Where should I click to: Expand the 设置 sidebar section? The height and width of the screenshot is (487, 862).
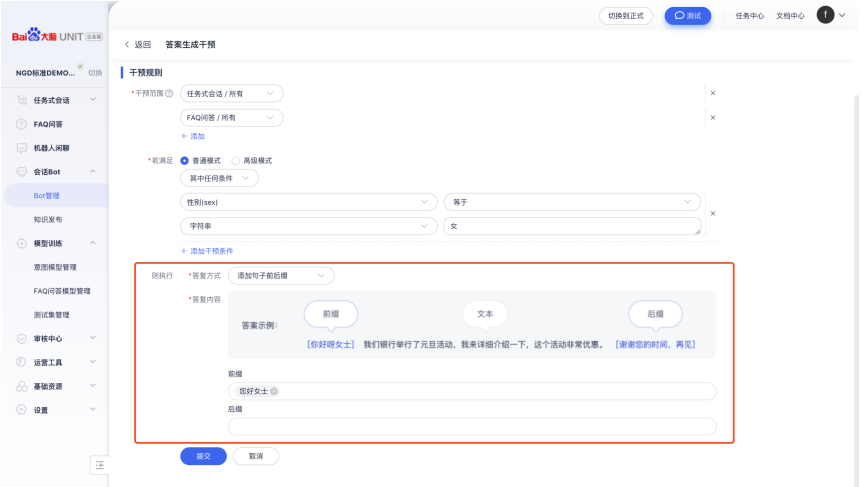pos(92,409)
